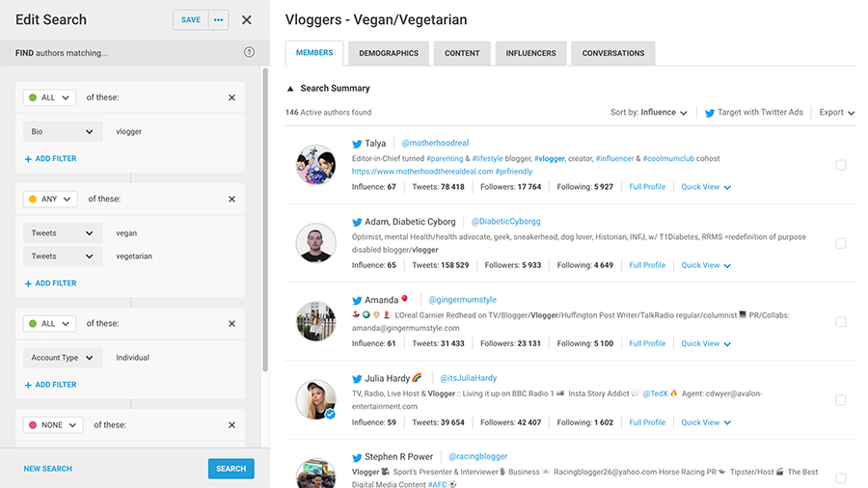
Task: Remove the ANY tweets filter group
Action: (231, 200)
